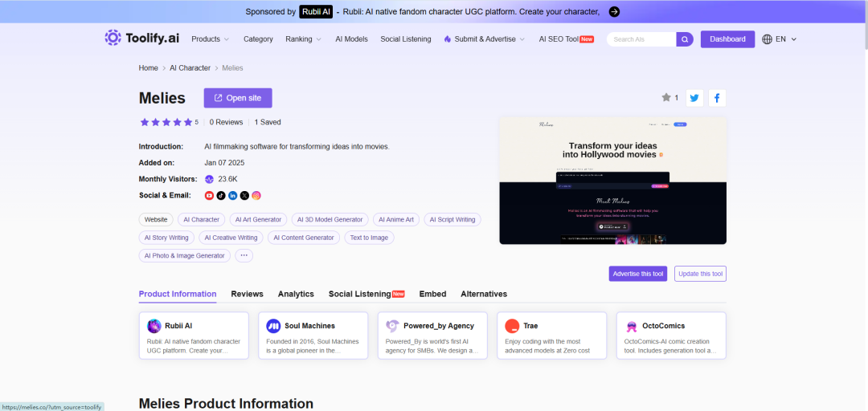868x411 pixels.
Task: Click the OctoComics card logo
Action: (631, 326)
